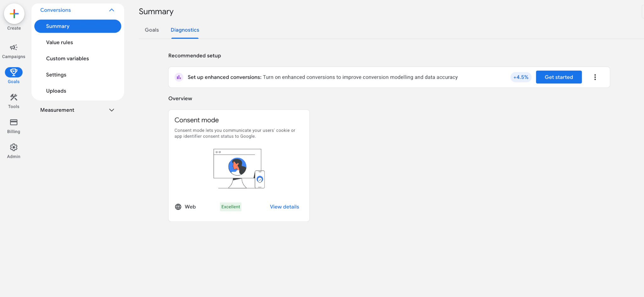Switch to the Goals tab
Viewport: 644px width, 297px height.
pyautogui.click(x=152, y=30)
